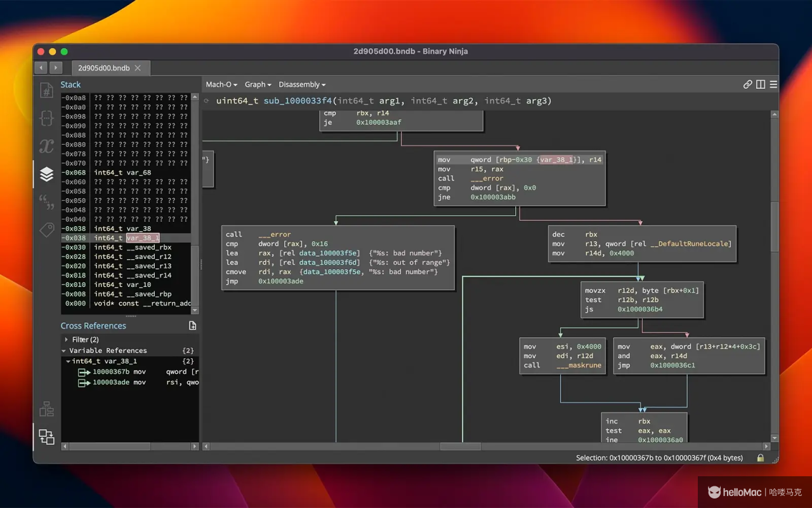
Task: Select highlighted var_38_1 in the stack
Action: tap(142, 238)
